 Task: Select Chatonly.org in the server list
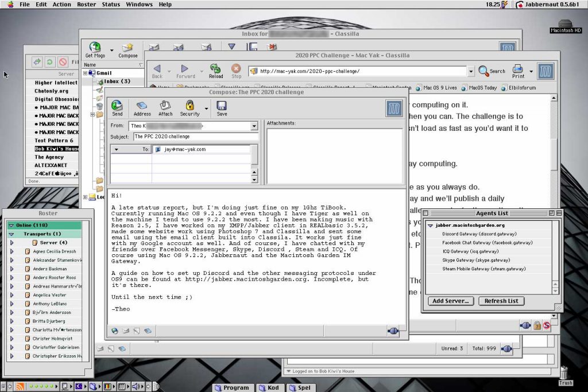[x=51, y=91]
